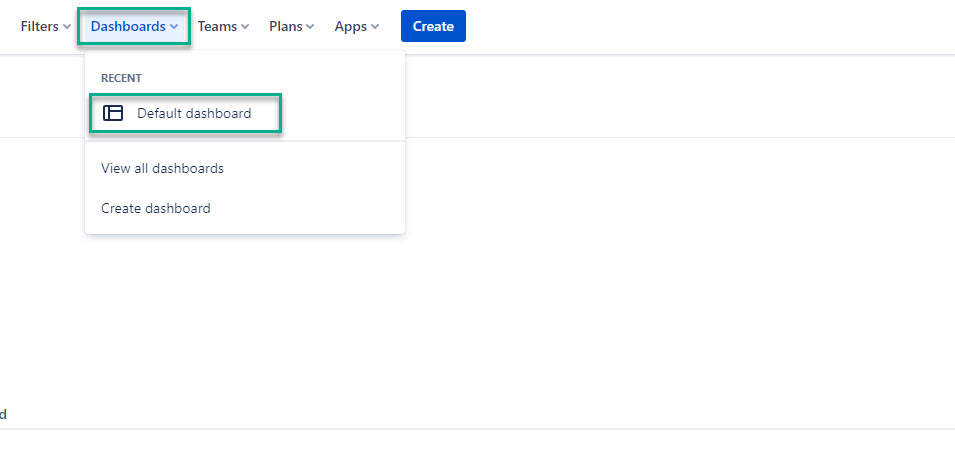Click the Default dashboard text label
This screenshot has width=955, height=471.
194,114
